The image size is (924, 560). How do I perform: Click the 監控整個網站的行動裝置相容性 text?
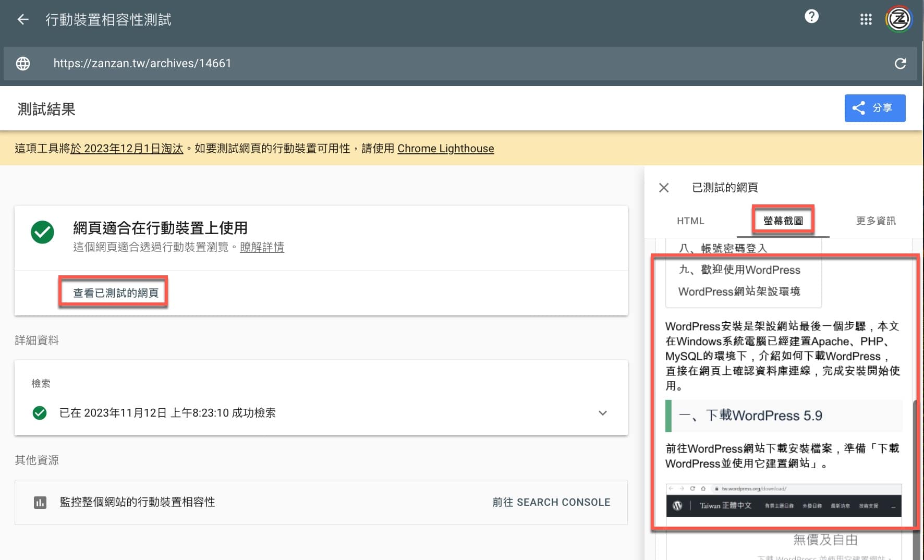(x=137, y=502)
